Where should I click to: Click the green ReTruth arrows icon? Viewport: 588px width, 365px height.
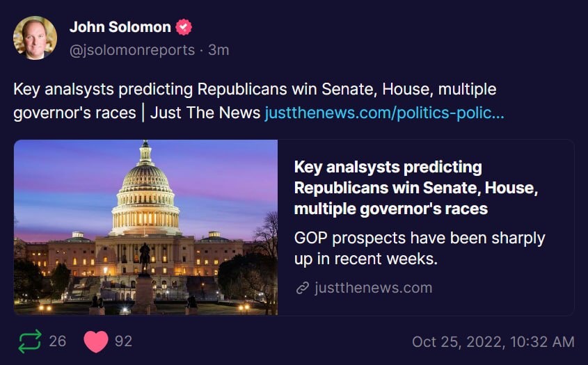coord(30,341)
